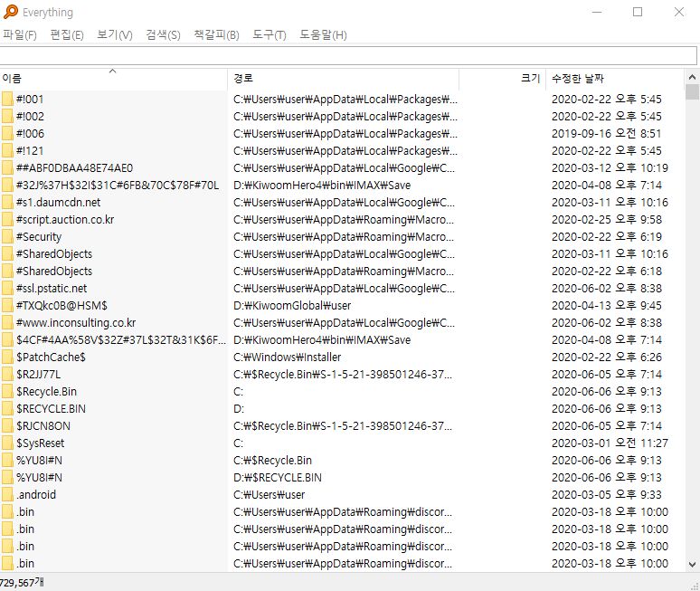Select the #!006 folder name

point(30,134)
